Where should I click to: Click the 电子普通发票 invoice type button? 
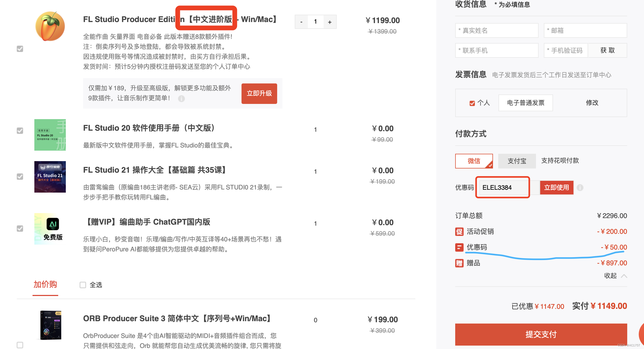(526, 103)
